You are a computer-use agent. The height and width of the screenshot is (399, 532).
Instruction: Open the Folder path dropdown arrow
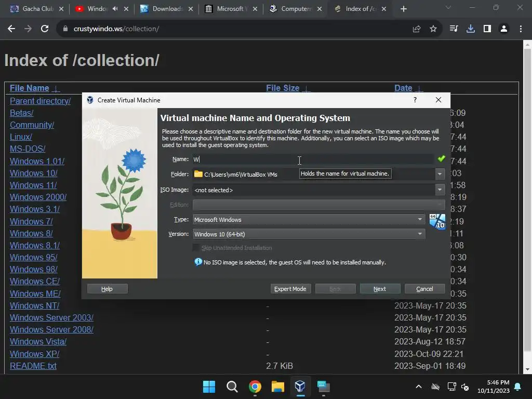(x=440, y=174)
